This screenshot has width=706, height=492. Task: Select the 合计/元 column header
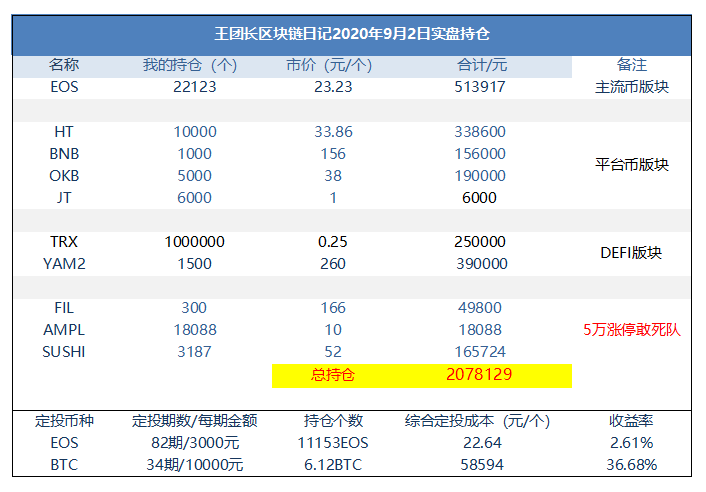tap(482, 65)
